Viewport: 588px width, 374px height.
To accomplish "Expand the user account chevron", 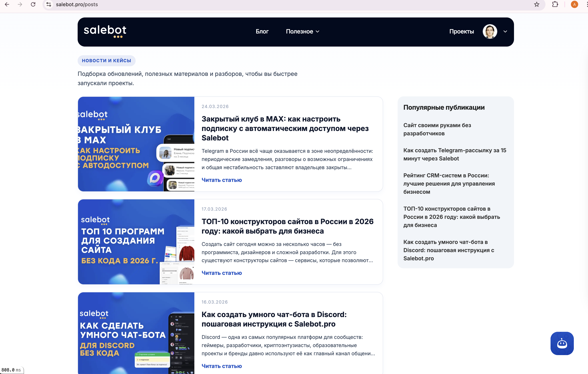I will 505,31.
